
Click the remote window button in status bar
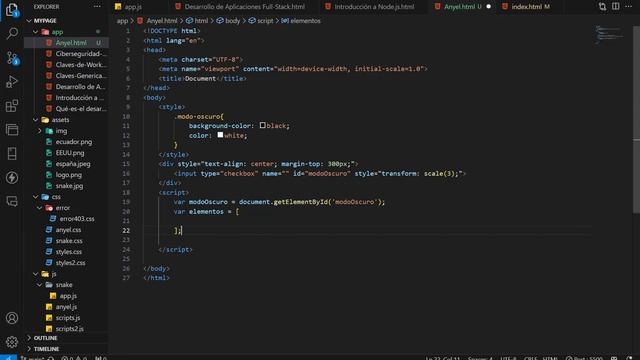(x=8, y=358)
